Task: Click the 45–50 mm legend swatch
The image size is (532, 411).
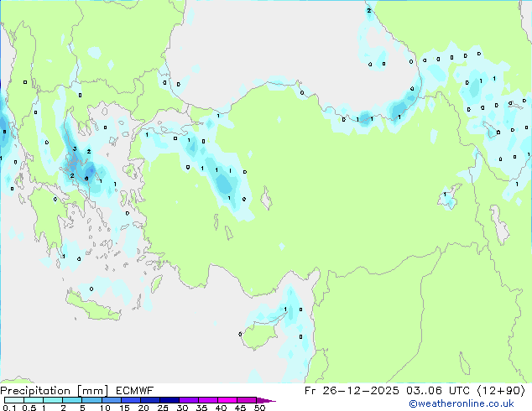Action: (x=247, y=400)
